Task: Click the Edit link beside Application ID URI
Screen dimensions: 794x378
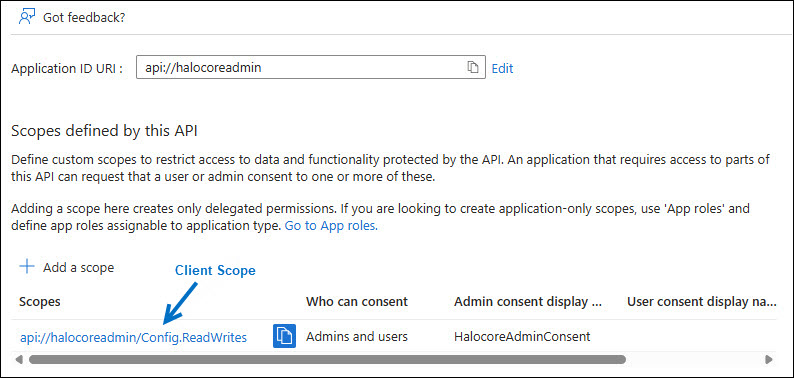Action: [502, 68]
